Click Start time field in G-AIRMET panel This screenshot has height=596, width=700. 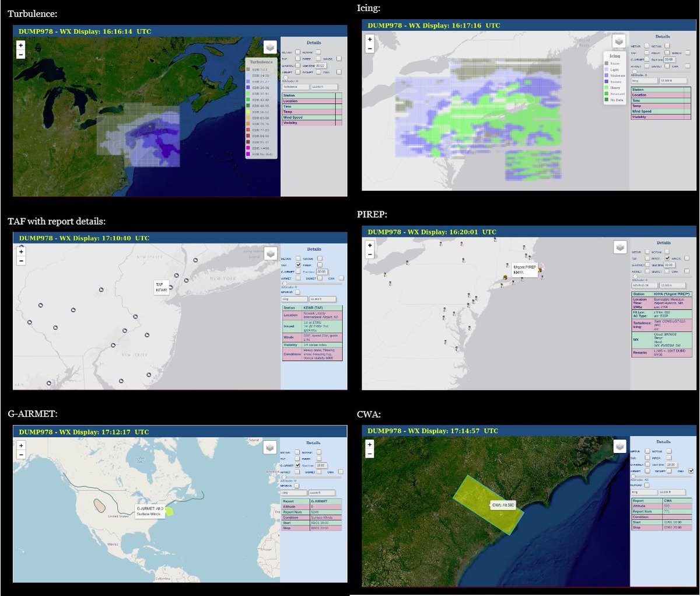(x=321, y=465)
